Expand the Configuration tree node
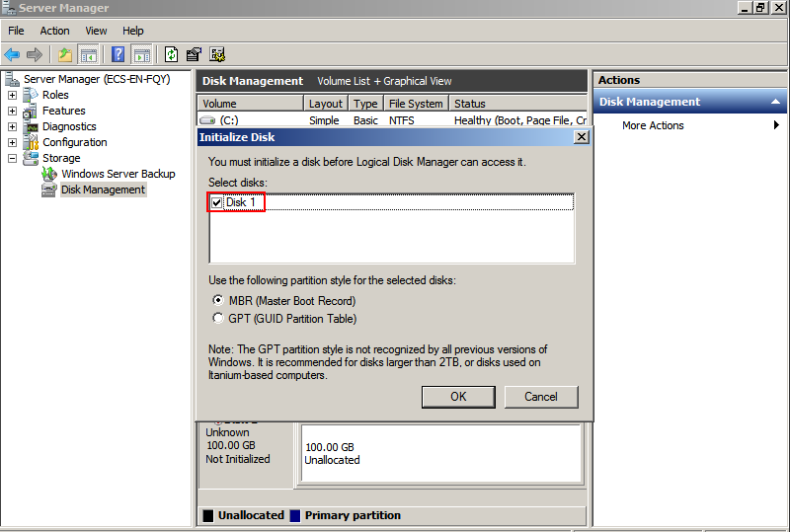 coord(13,142)
